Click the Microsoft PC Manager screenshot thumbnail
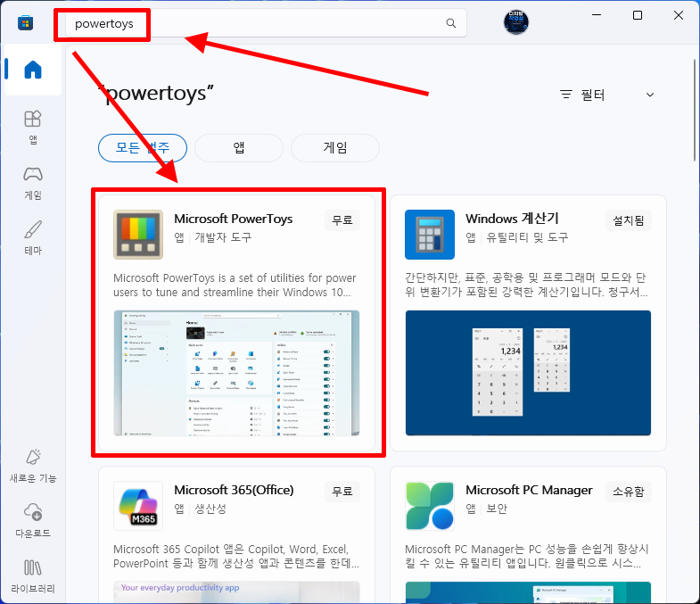 [x=528, y=592]
